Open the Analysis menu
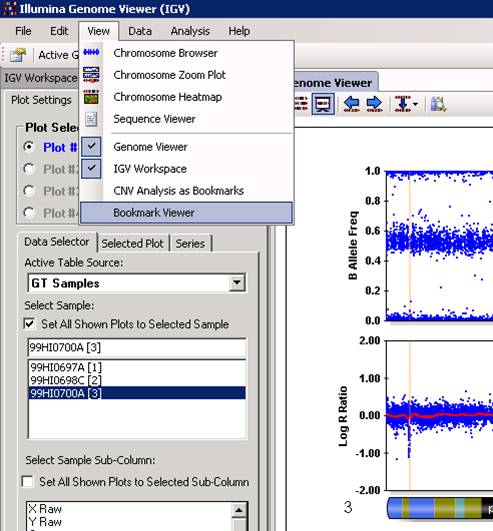The image size is (493, 531). pos(190,31)
